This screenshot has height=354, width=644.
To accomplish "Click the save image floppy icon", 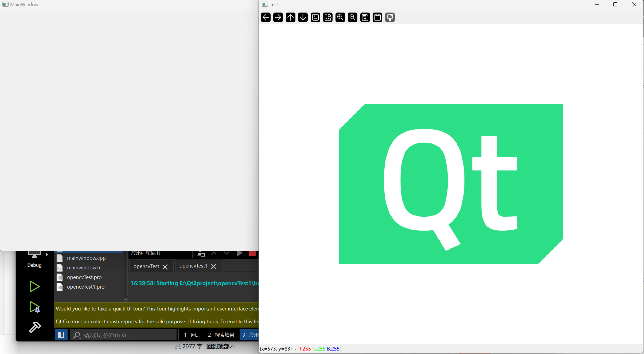I will tap(365, 18).
